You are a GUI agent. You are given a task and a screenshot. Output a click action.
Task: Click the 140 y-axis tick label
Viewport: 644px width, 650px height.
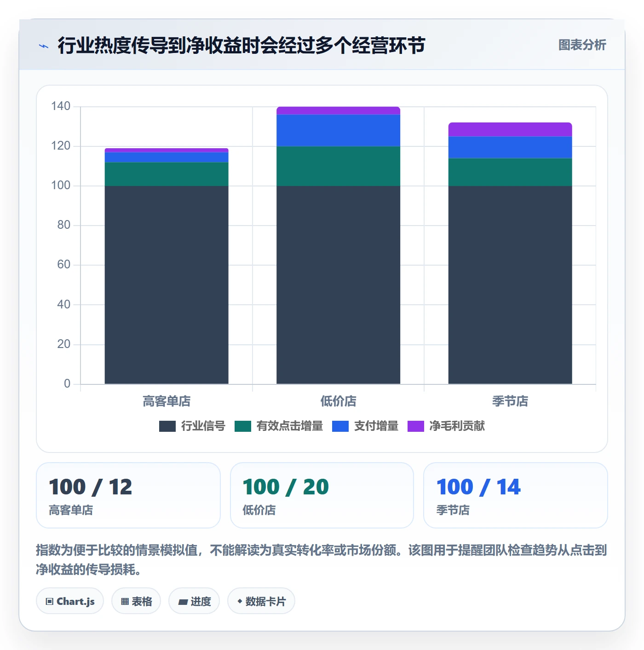point(61,106)
